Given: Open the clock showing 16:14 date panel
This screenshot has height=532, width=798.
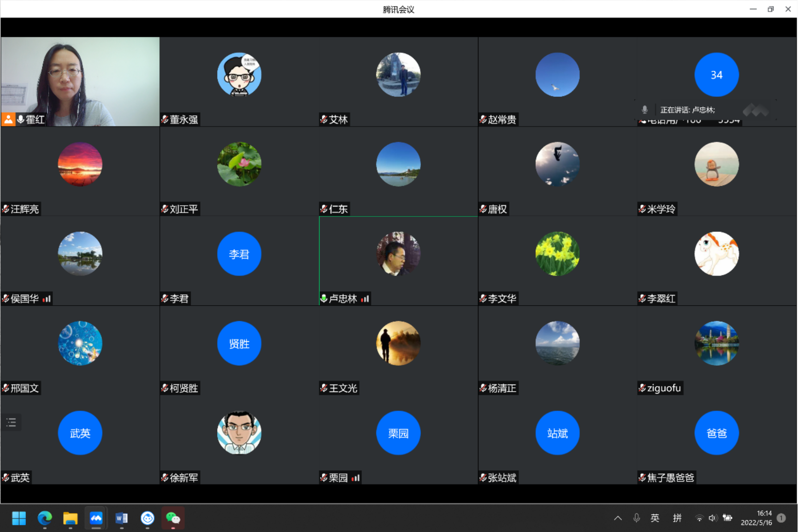Looking at the screenshot, I should [756, 518].
